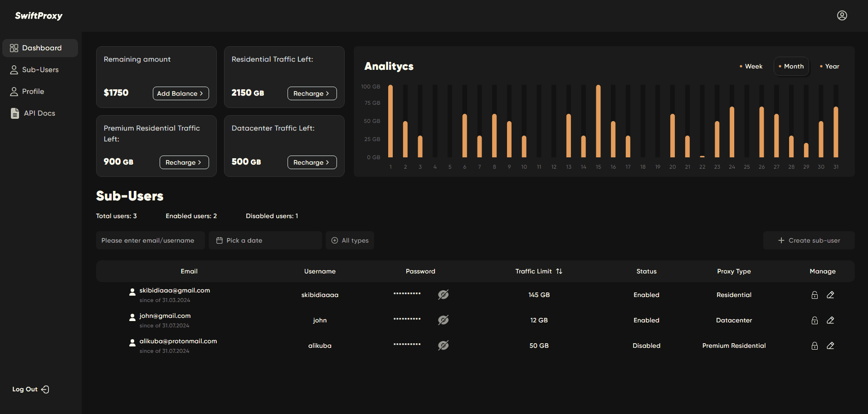Click the chart bar for day 31
The image size is (868, 414).
point(836,132)
